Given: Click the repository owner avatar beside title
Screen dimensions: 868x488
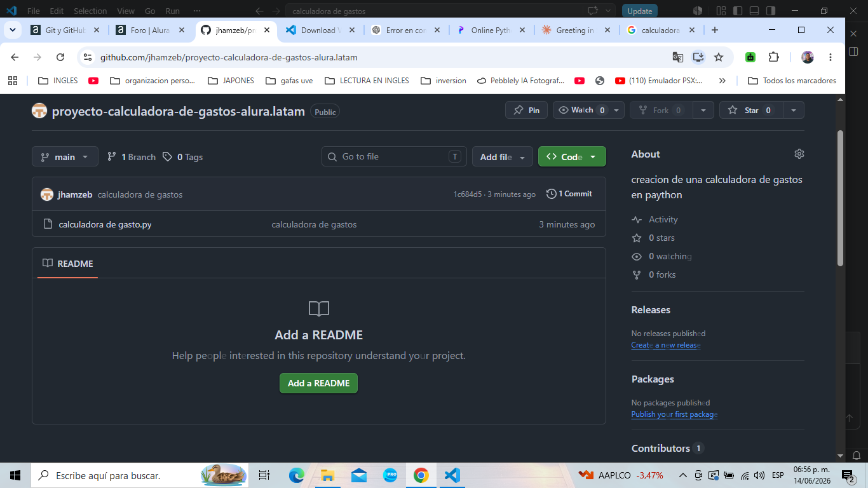Looking at the screenshot, I should [39, 111].
